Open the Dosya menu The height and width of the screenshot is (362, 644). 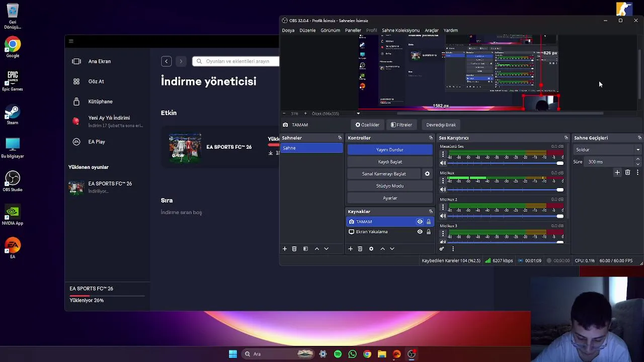point(288,30)
